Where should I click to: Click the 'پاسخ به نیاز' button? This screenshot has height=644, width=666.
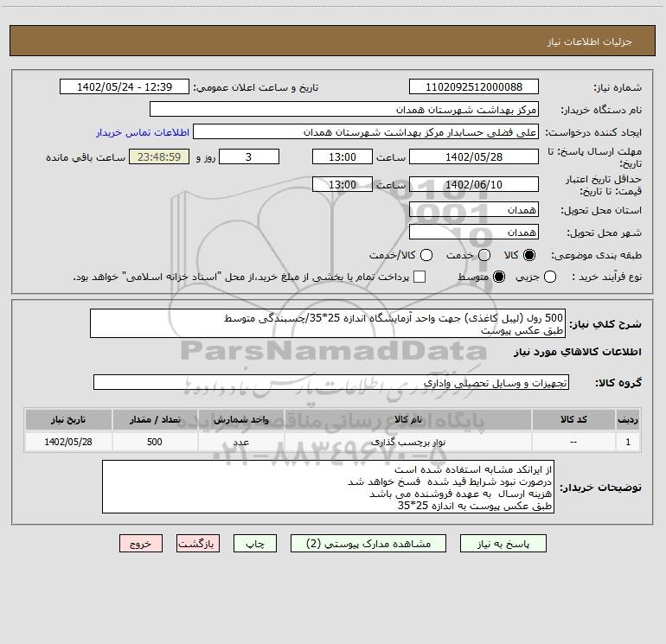click(503, 544)
